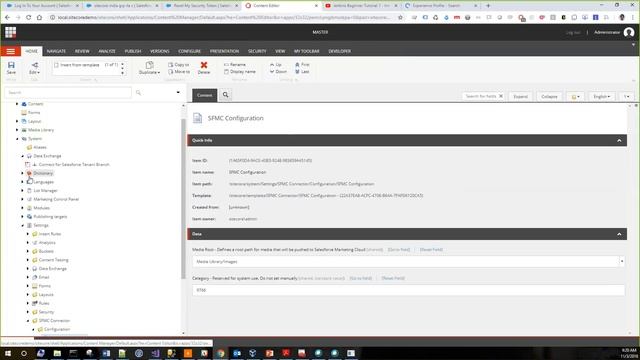The image size is (640, 360).
Task: Click the Expand button
Action: tap(520, 96)
